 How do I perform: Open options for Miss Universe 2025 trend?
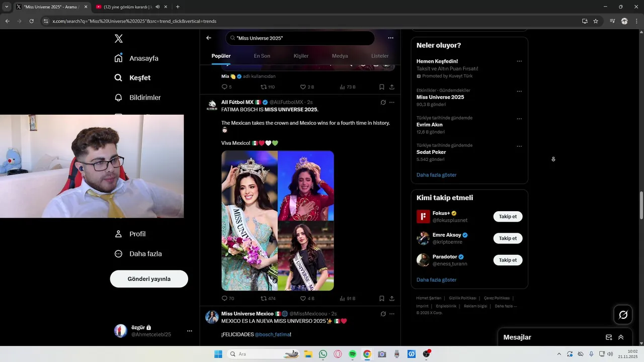[519, 92]
